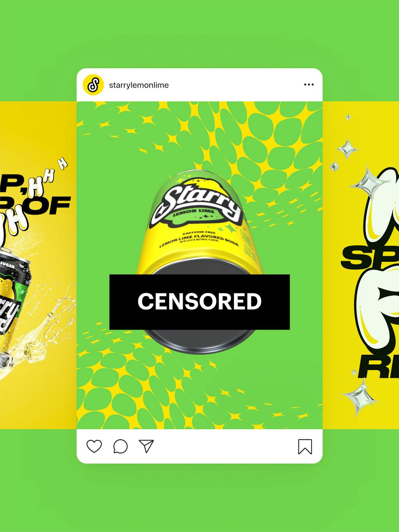The image size is (399, 532).
Task: Click the Lemon Lime Flavored Soda text
Action: click(199, 241)
